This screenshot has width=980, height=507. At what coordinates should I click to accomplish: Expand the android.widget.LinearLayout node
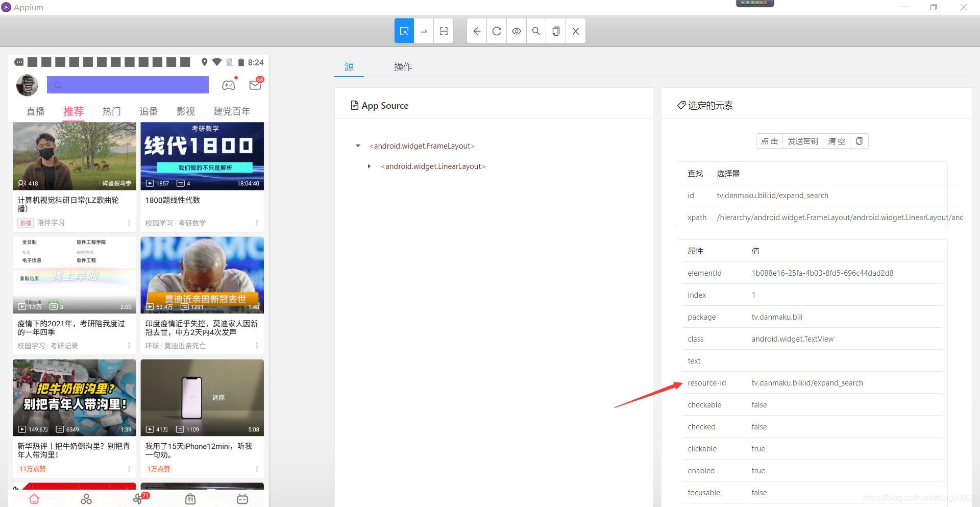click(x=369, y=166)
